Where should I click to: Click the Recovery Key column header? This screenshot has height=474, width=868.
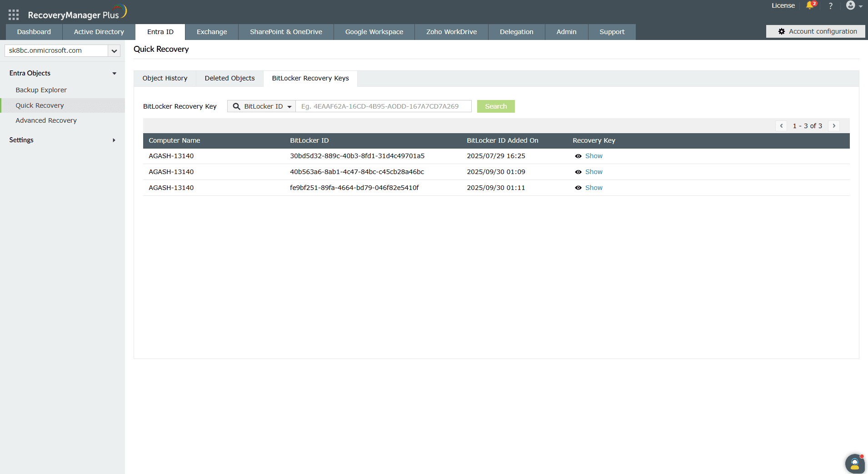594,140
